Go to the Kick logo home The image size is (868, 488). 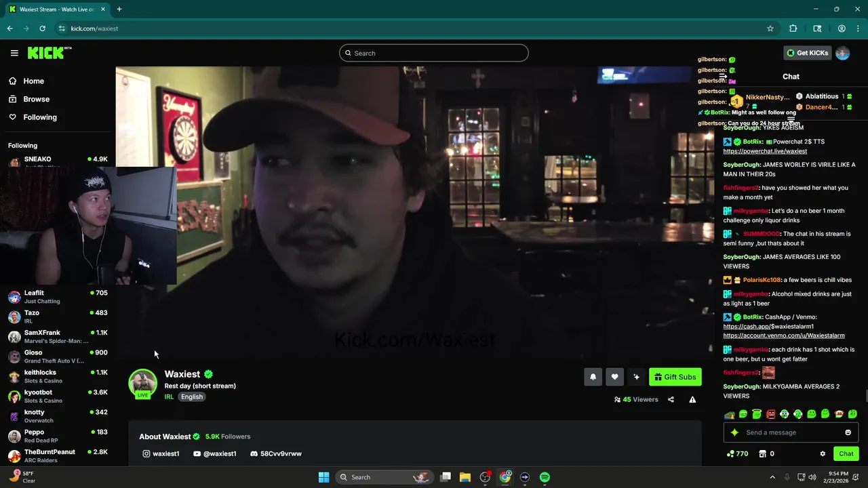50,53
